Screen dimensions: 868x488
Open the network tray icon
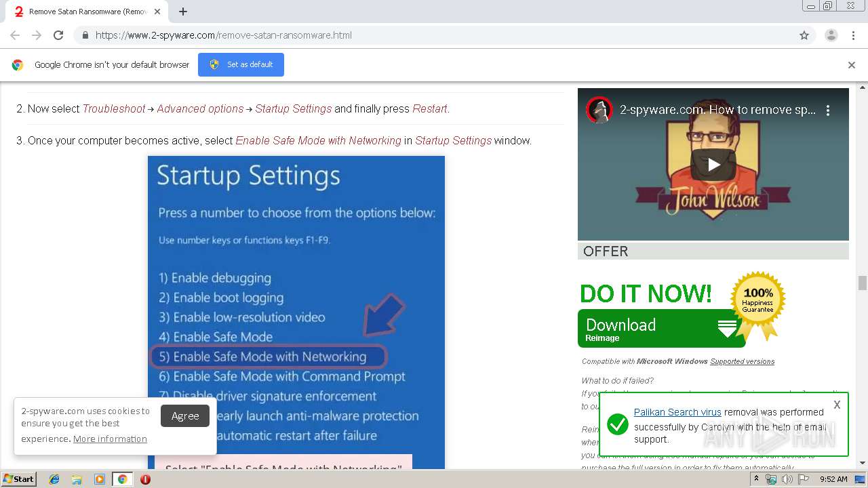pyautogui.click(x=771, y=479)
